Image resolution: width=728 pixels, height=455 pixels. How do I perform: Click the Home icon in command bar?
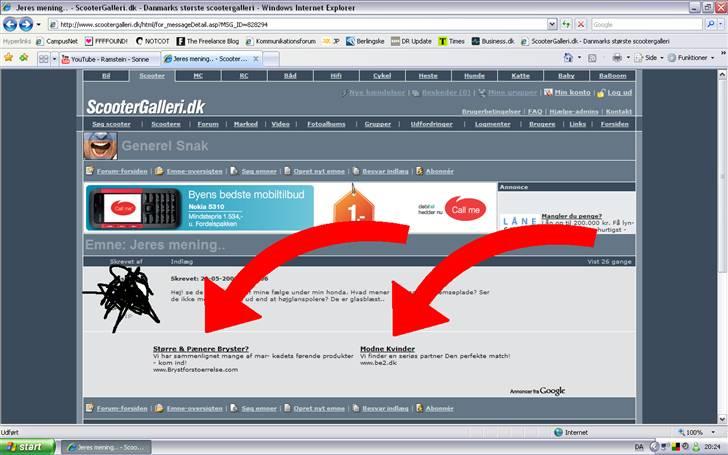[567, 59]
